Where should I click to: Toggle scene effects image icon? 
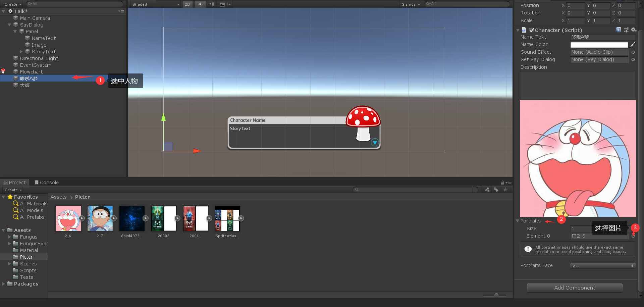click(x=222, y=4)
